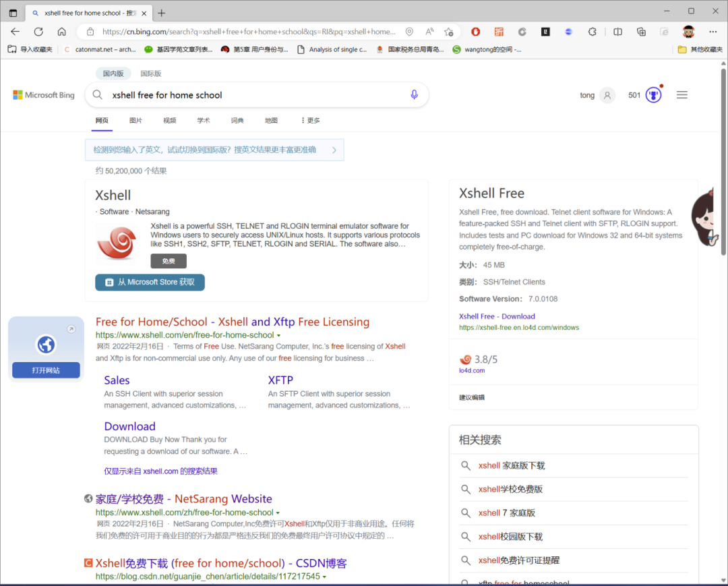Click in the Bing search input field
This screenshot has height=586, width=728.
tap(255, 94)
